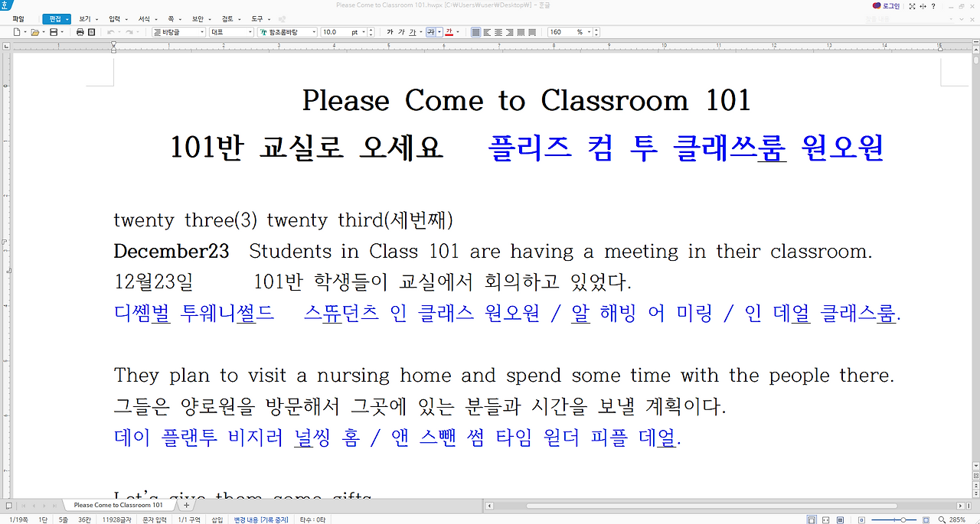Image resolution: width=980 pixels, height=524 pixels.
Task: Select the Please Come to Classroom 101 document tab
Action: [118, 505]
